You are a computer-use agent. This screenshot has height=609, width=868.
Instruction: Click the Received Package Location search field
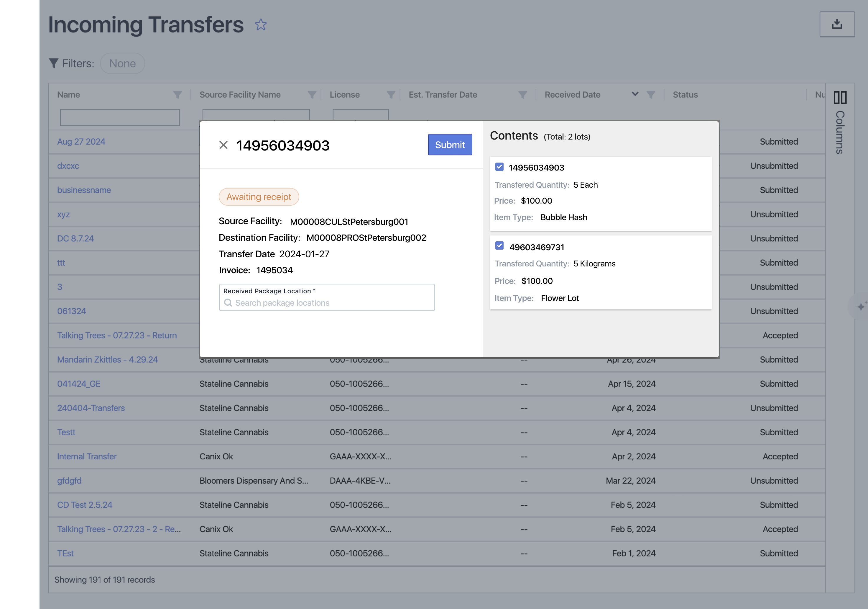[327, 303]
